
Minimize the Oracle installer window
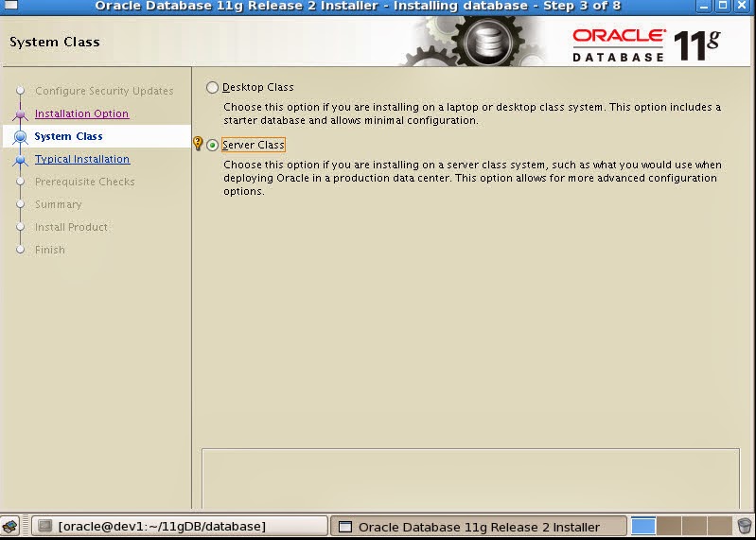704,6
